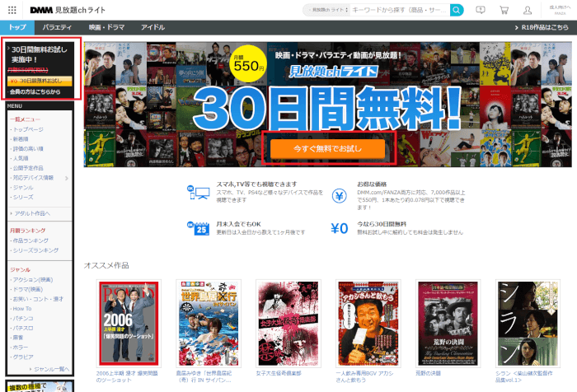Viewport: 577px width, 392px height.
Task: Select the アイドル tab
Action: point(151,27)
